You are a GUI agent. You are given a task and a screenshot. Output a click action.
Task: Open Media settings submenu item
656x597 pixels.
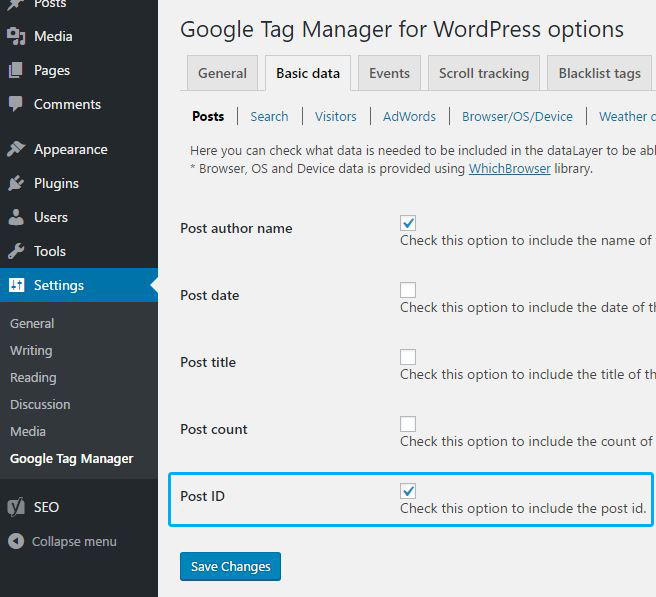point(28,431)
